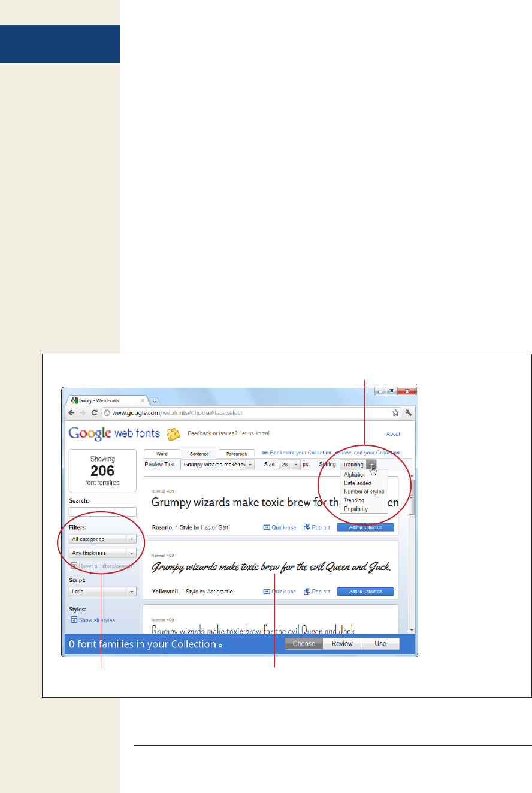Open the All categories filter dropdown
532x793 pixels.
click(102, 539)
